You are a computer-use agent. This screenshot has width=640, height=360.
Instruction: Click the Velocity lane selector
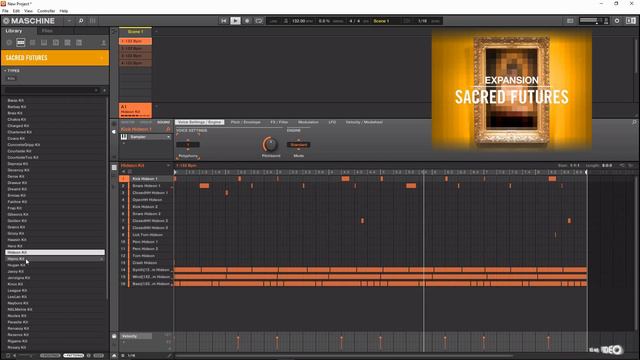[136, 336]
